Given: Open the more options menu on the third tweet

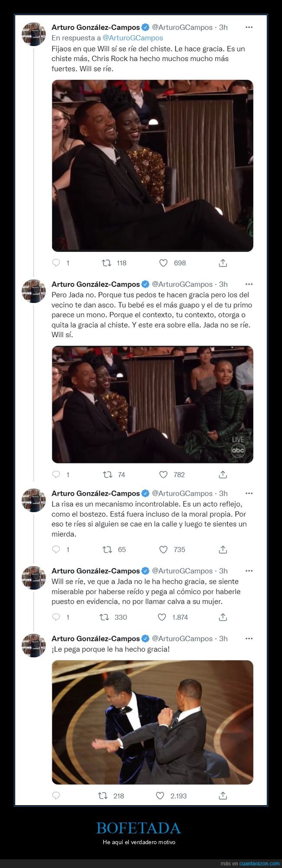Looking at the screenshot, I should [x=249, y=493].
